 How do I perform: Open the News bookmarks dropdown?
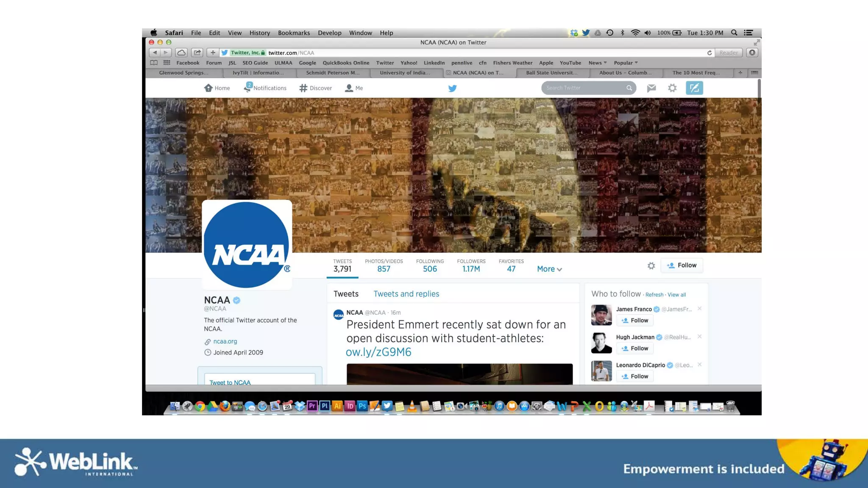[x=597, y=63]
